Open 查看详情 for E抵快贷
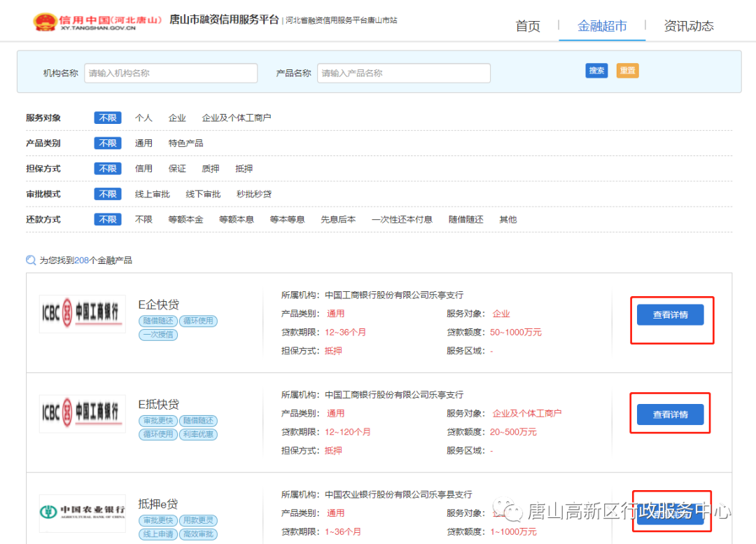 (670, 414)
